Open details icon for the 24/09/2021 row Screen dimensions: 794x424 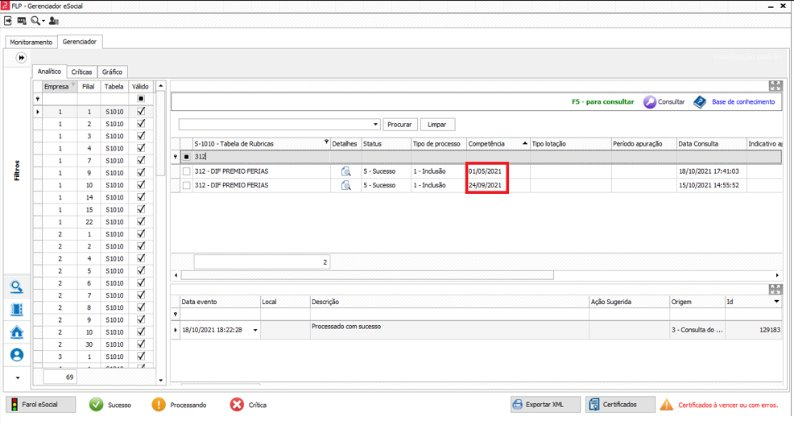346,185
